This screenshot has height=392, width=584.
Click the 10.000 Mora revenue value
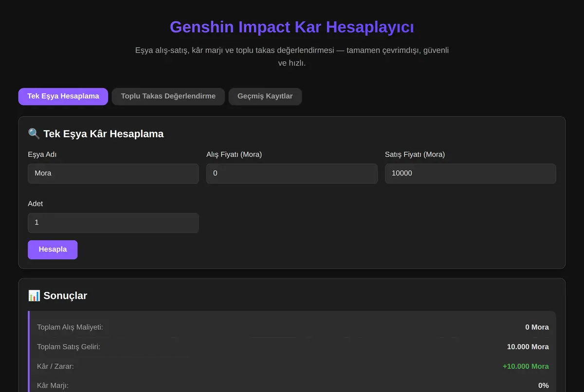pos(528,347)
